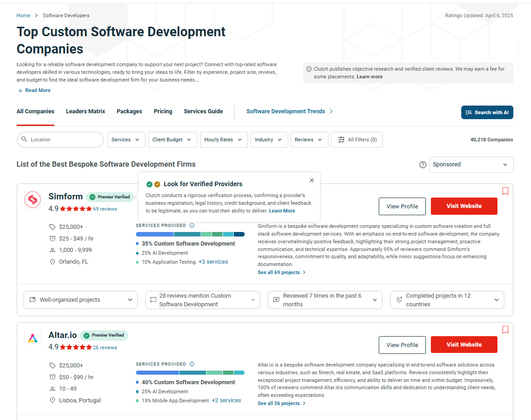This screenshot has height=420, width=531.
Task: Expand Completed projects in 12 countries
Action: point(447,300)
